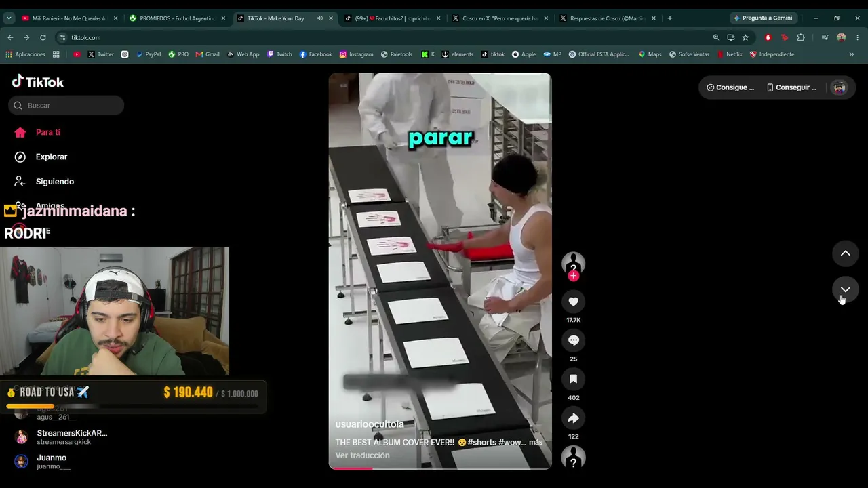Open the Chrome three-dot menu
Viewport: 868px width, 488px height.
(858, 37)
